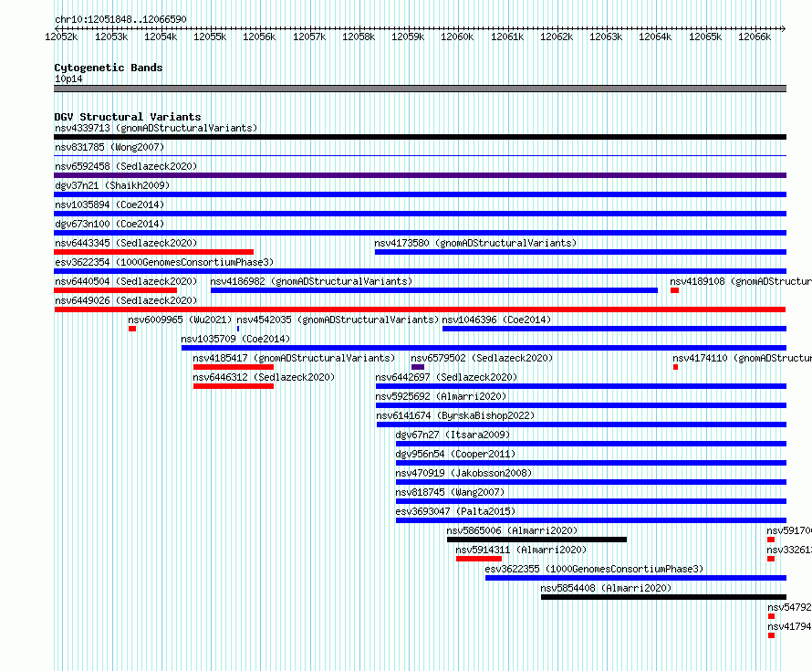
Task: Click the red nsv6443345 variant bar
Action: pyautogui.click(x=154, y=252)
